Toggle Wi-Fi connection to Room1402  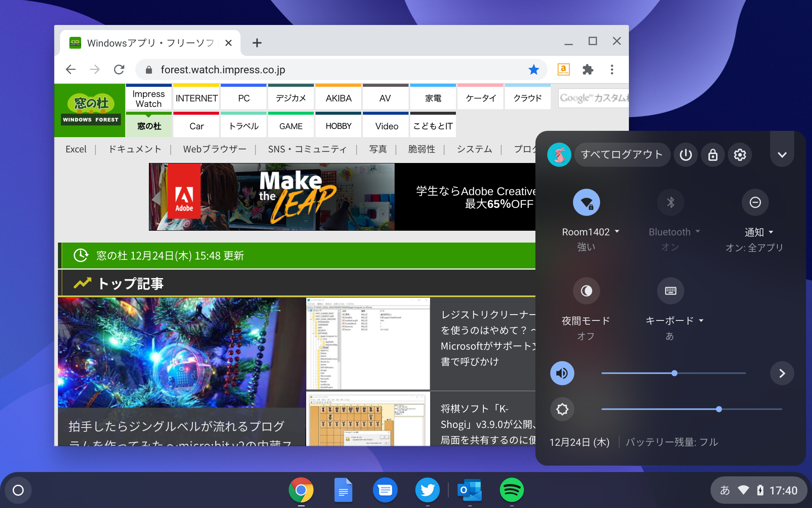tap(586, 202)
